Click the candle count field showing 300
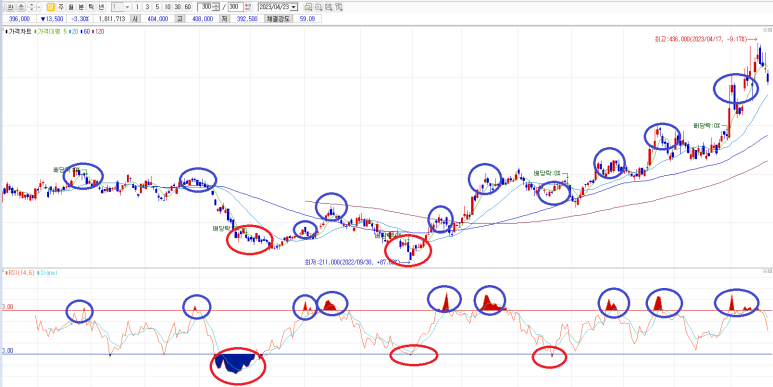The image size is (773, 387). click(x=205, y=7)
